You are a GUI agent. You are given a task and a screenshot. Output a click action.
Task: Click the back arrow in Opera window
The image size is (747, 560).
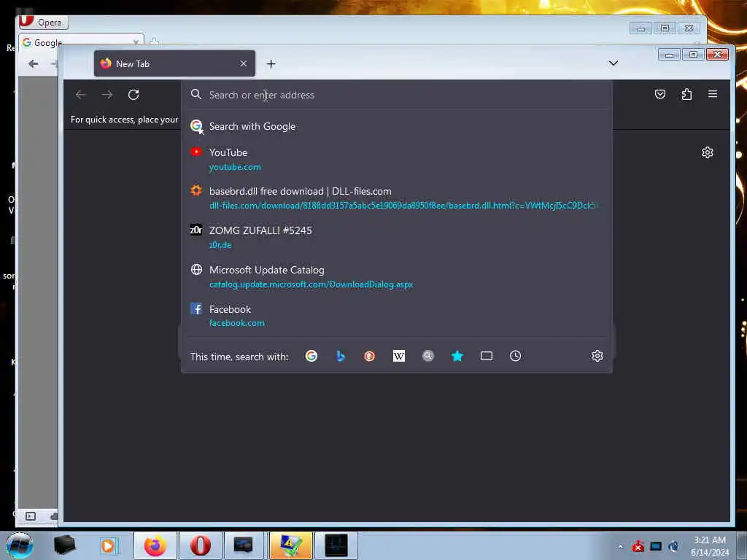click(33, 64)
